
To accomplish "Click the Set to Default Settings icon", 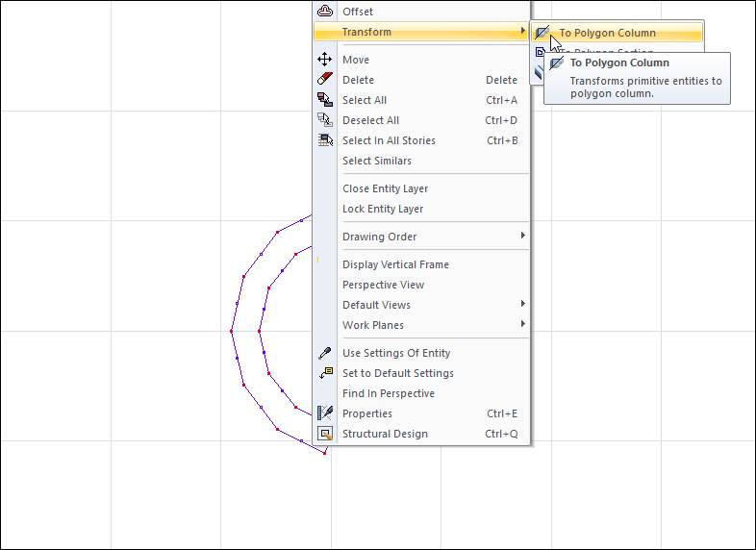I will 325,373.
